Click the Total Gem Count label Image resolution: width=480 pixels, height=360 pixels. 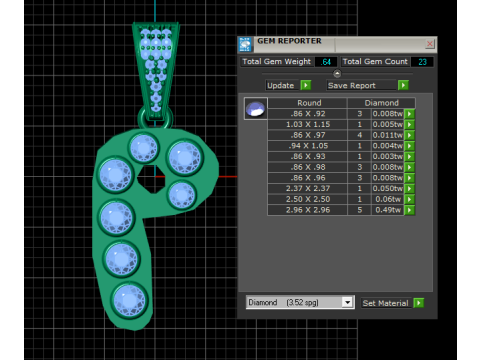pyautogui.click(x=375, y=62)
